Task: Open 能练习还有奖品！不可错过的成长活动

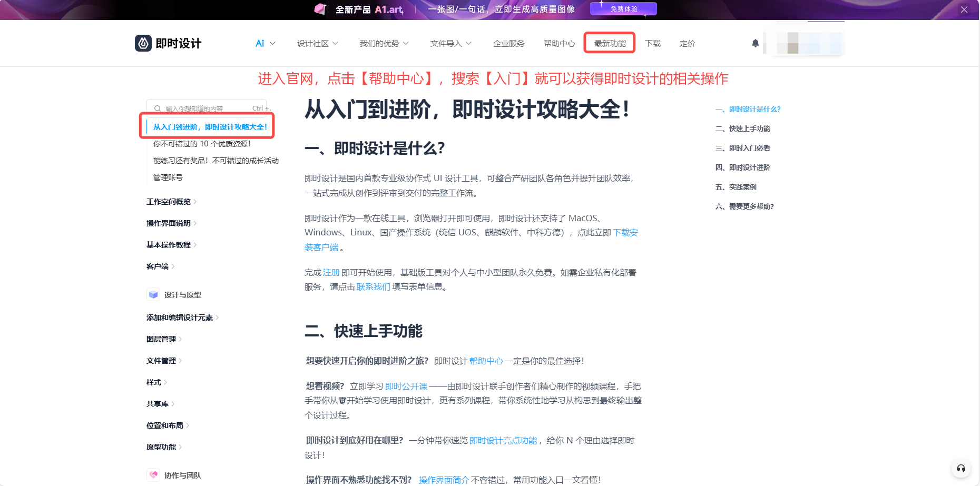Action: [216, 161]
